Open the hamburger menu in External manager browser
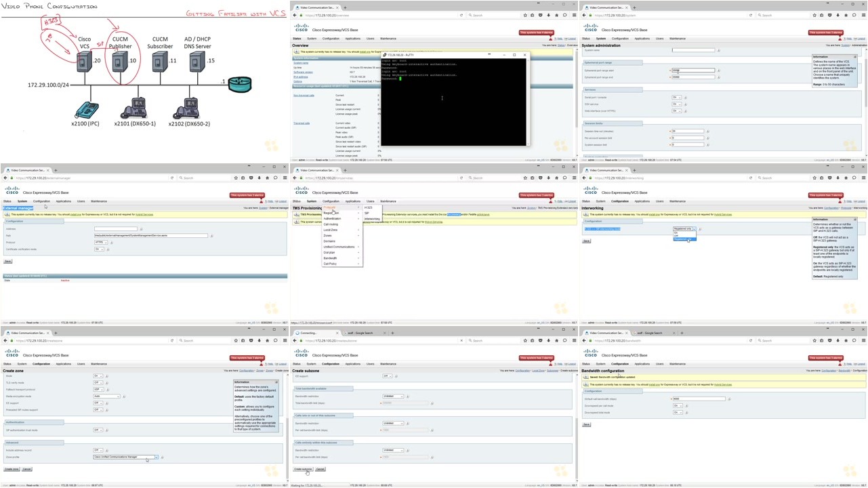This screenshot has width=868, height=488. [x=285, y=178]
